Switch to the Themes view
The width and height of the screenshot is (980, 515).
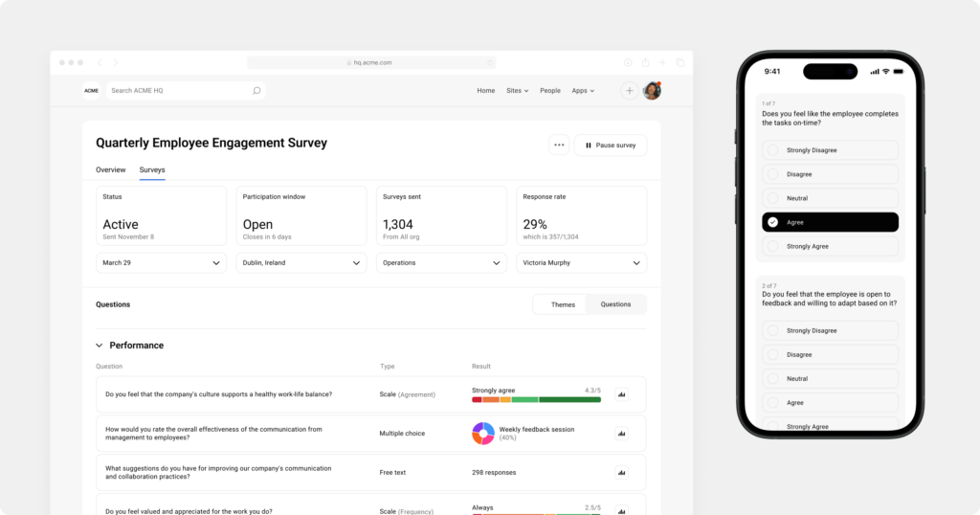coord(563,304)
